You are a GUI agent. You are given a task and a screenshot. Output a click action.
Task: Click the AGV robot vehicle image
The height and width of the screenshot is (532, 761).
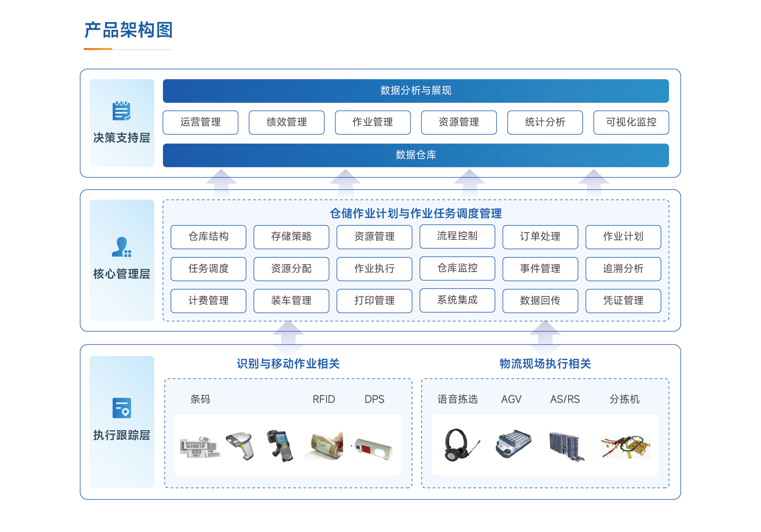coord(513,444)
